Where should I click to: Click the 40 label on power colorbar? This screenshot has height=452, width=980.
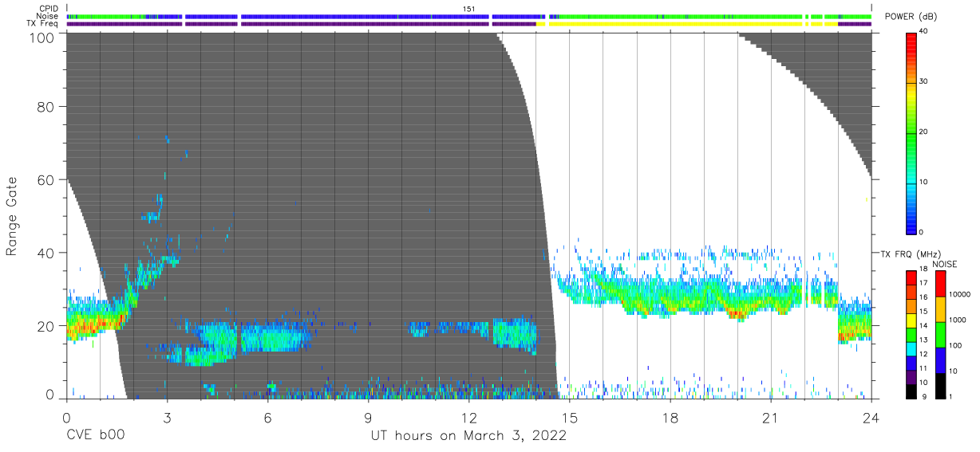[x=925, y=32]
